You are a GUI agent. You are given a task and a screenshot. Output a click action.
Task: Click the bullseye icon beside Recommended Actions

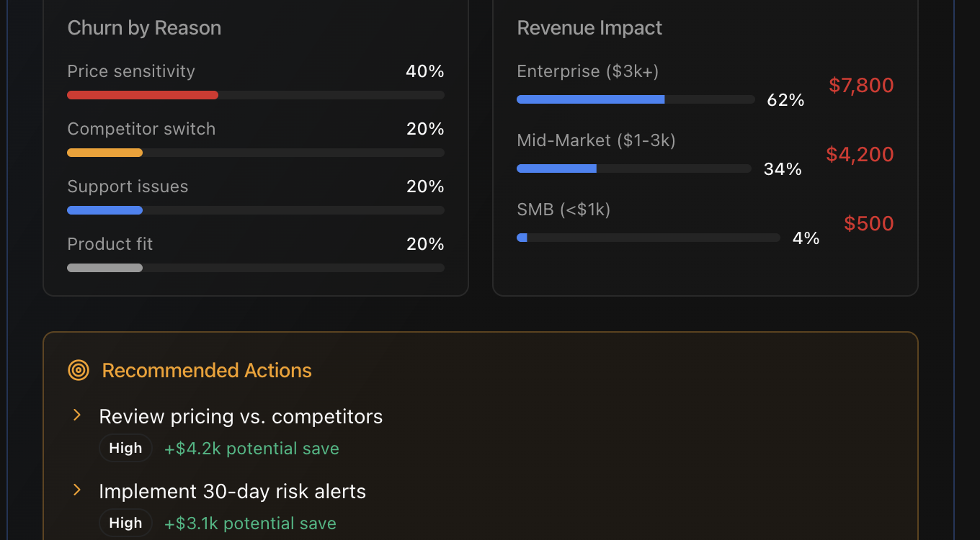[79, 370]
